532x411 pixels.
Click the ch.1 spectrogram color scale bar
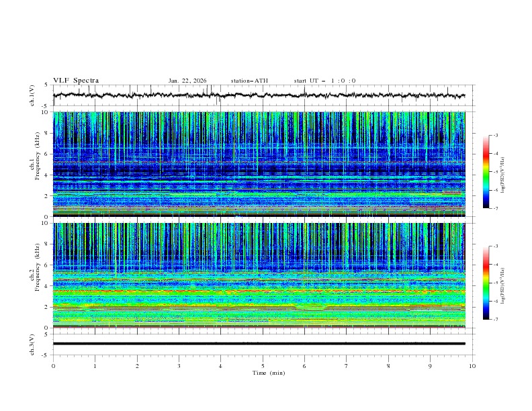click(x=486, y=172)
